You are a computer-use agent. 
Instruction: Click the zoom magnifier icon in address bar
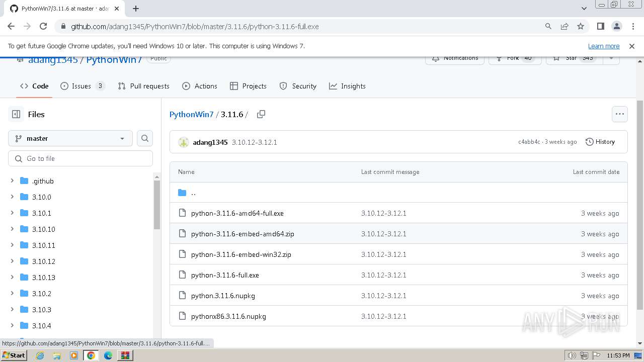click(x=548, y=26)
